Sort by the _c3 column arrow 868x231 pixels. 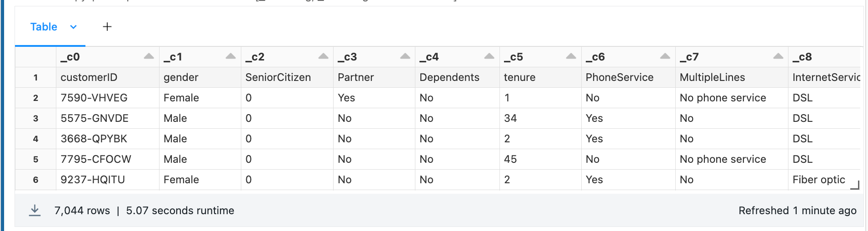pyautogui.click(x=405, y=56)
